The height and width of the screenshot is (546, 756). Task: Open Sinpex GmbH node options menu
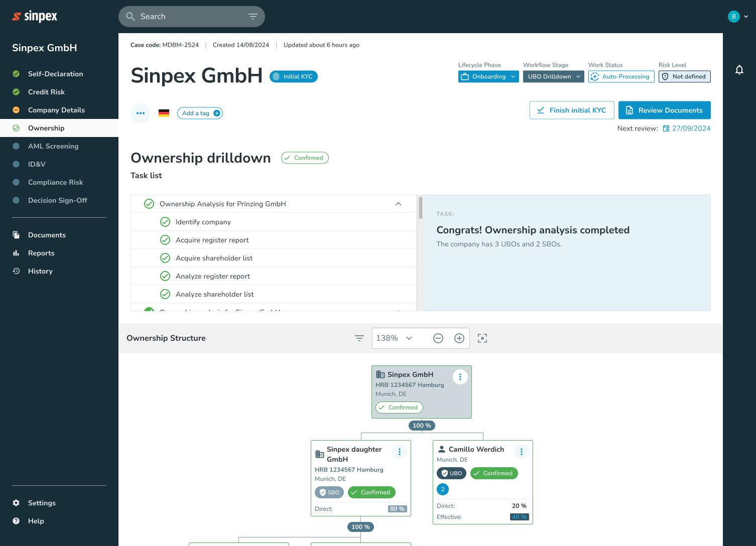pyautogui.click(x=460, y=377)
